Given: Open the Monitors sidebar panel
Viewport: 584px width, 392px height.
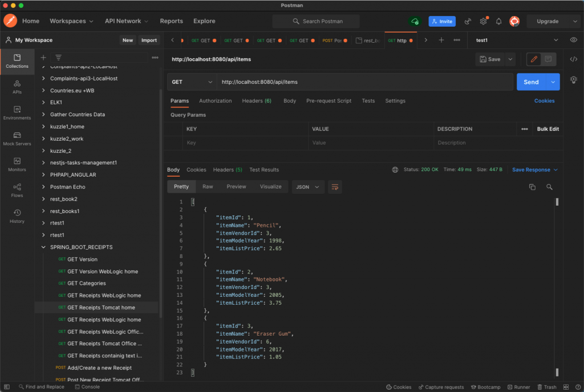Looking at the screenshot, I should coord(17,165).
